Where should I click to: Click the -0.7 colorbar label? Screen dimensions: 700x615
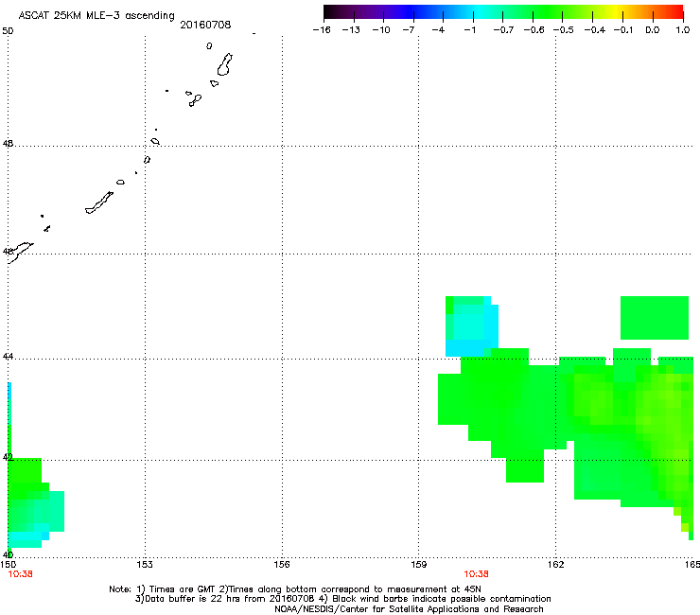(x=503, y=30)
